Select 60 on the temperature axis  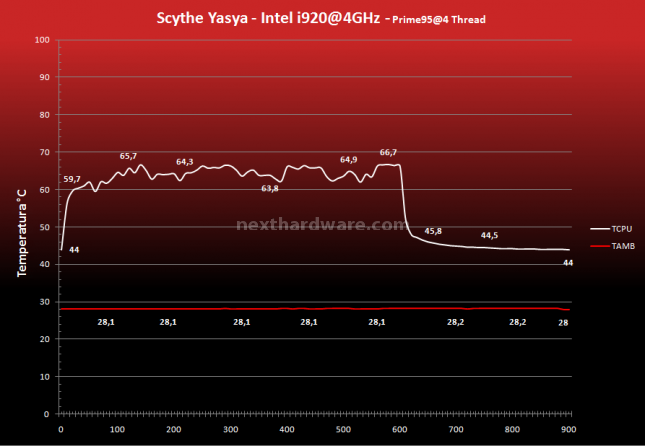44,190
